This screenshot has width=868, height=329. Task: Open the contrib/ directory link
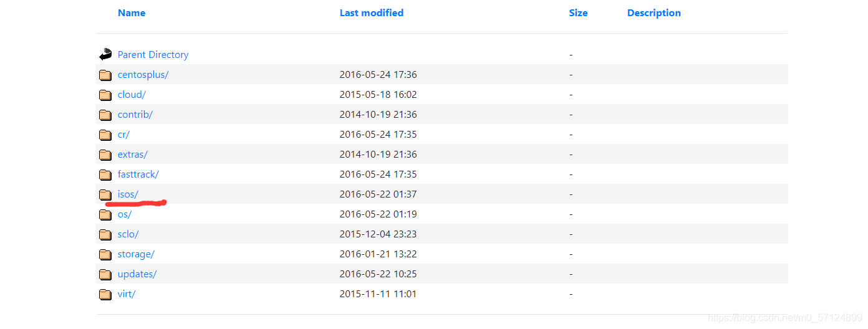(x=135, y=115)
